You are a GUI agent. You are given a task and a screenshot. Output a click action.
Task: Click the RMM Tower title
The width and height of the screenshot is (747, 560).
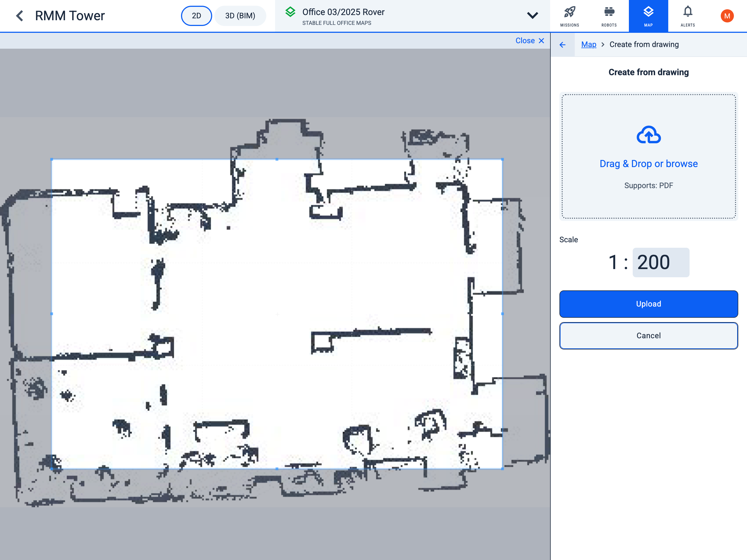(70, 16)
